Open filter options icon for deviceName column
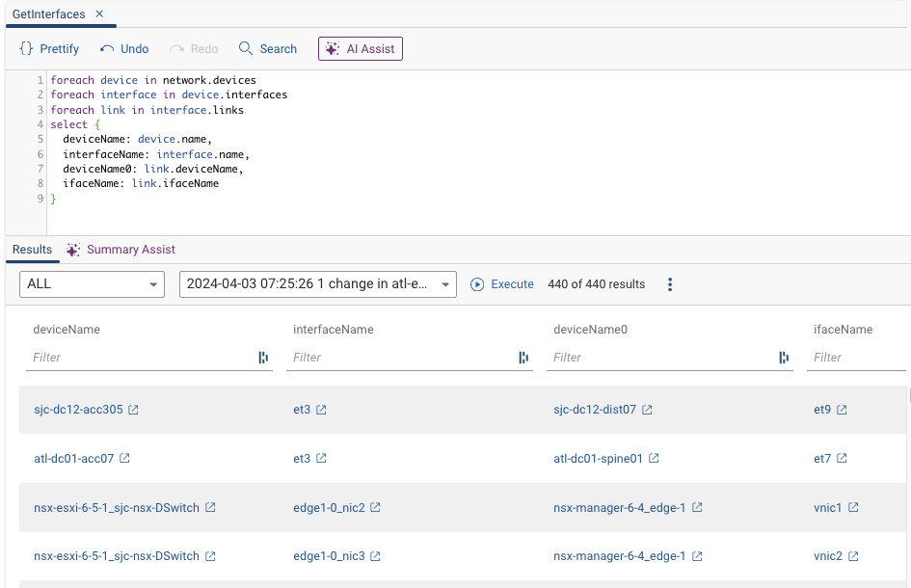The height and width of the screenshot is (588, 911). (x=263, y=358)
